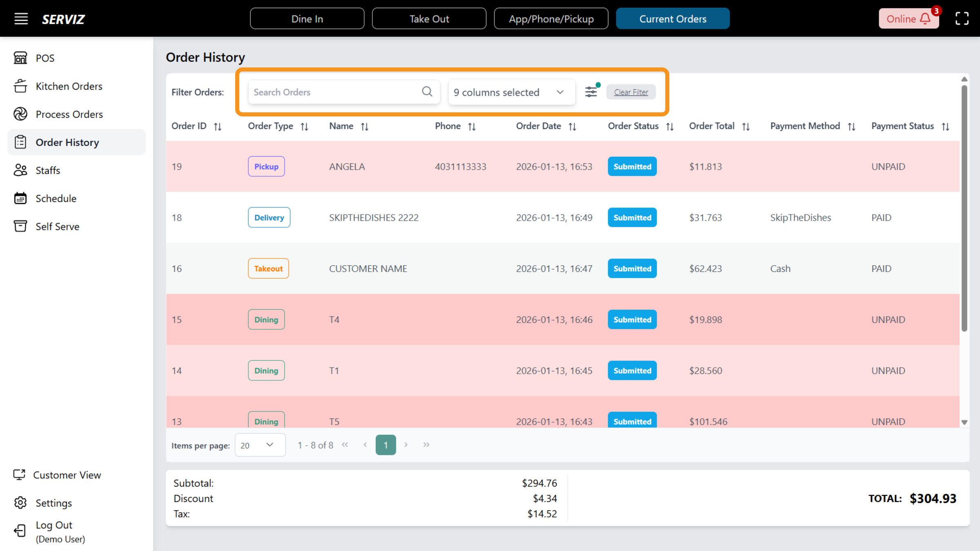Click the magnifier icon in Search Orders
Viewport: 980px width, 551px height.
point(427,92)
